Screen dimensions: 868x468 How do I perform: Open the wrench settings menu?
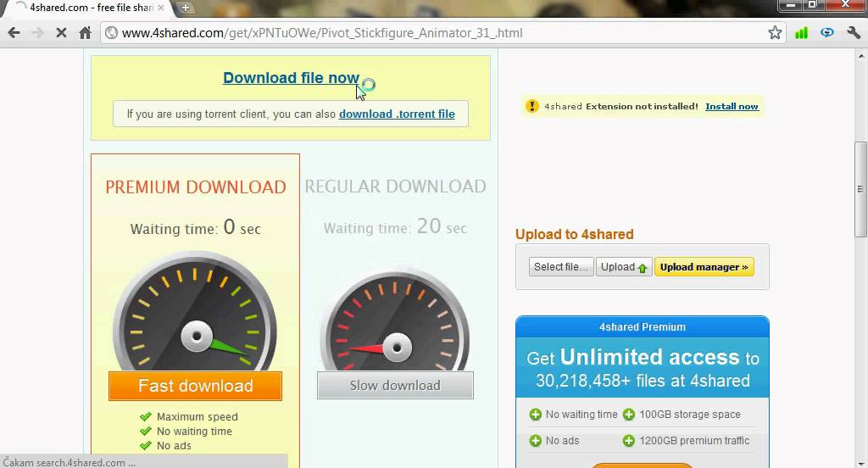[853, 33]
